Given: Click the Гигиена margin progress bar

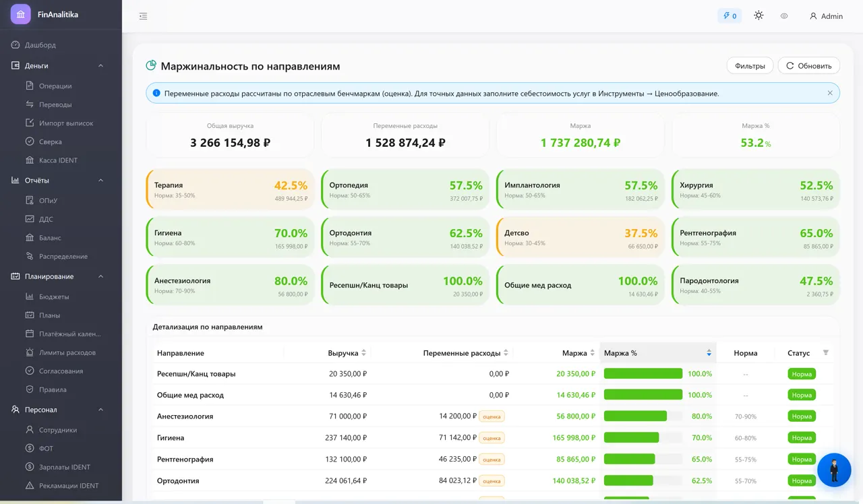Looking at the screenshot, I should pyautogui.click(x=643, y=438).
